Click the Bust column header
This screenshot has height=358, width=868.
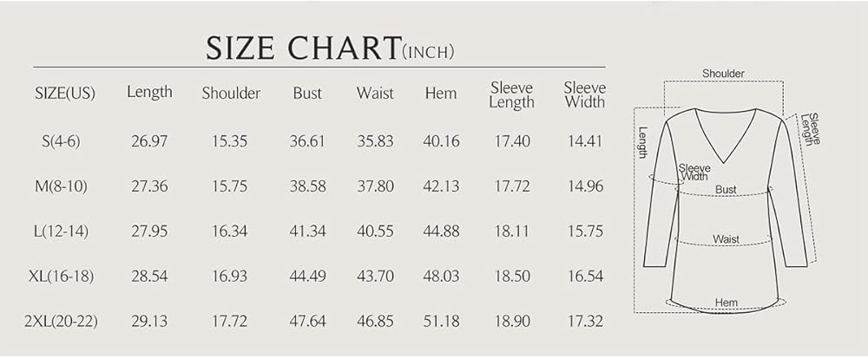click(x=307, y=94)
